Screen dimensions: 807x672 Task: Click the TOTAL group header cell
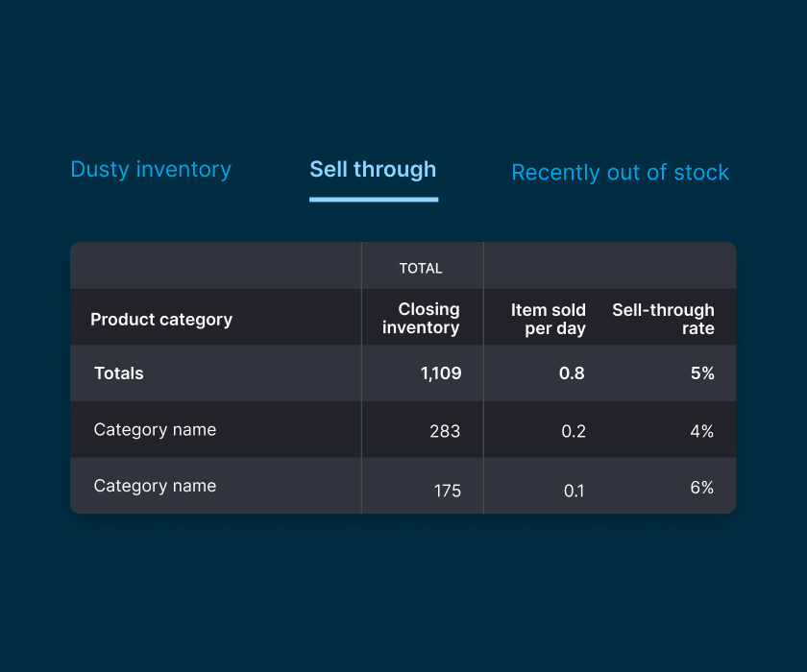tap(421, 269)
